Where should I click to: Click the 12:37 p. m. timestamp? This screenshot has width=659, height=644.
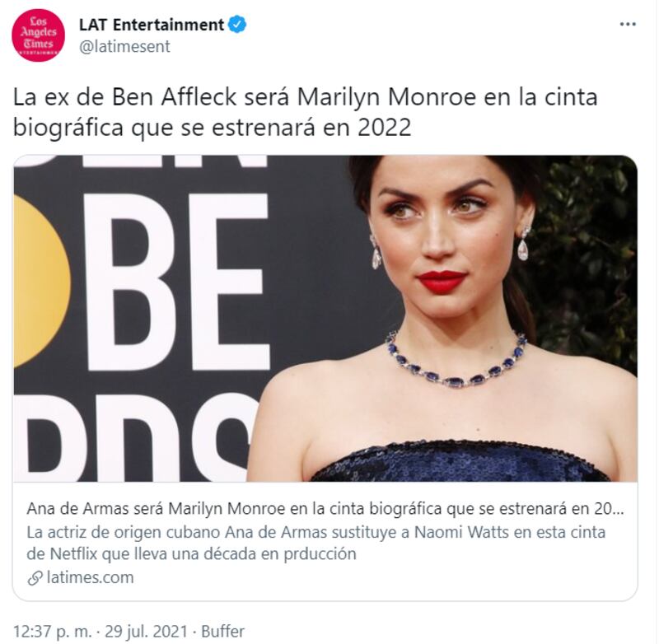click(52, 632)
